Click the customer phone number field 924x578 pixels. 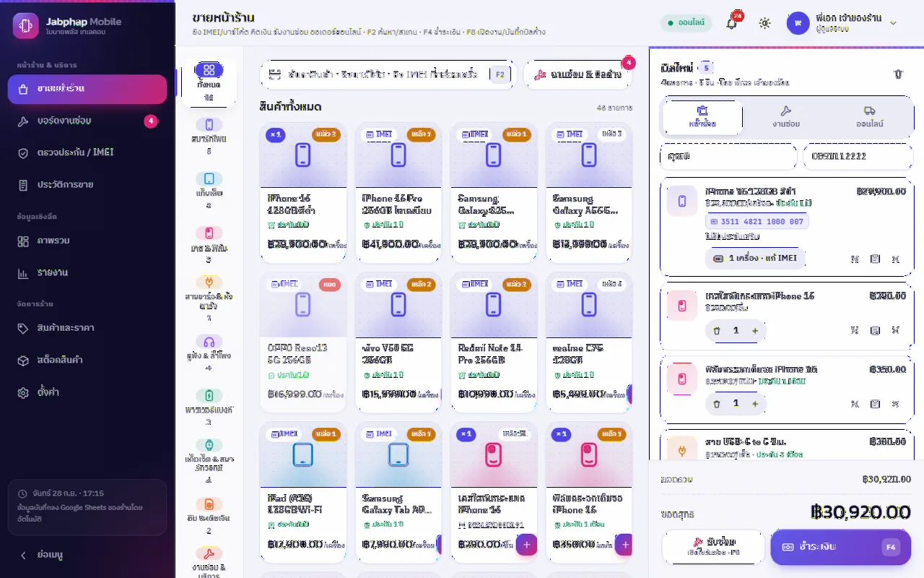[x=858, y=156]
